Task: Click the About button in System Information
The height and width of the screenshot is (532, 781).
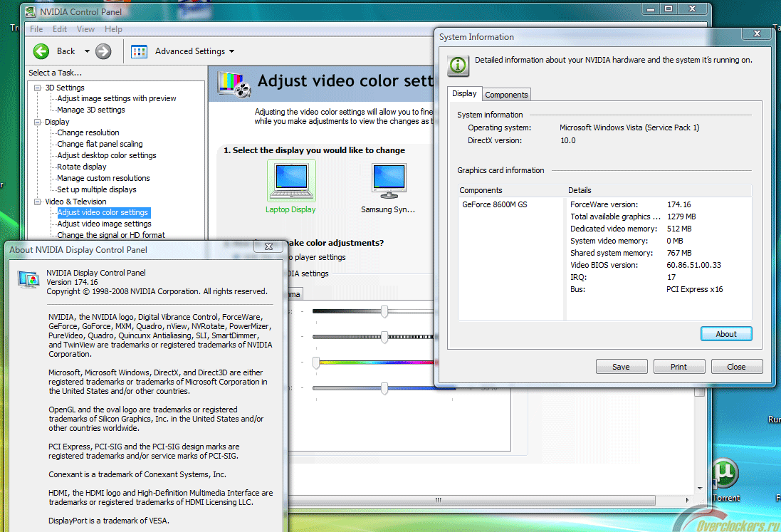Action: 725,334
